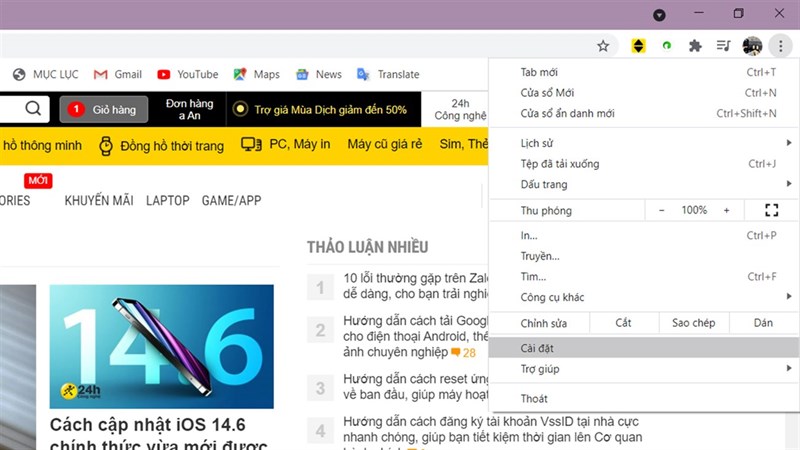Expand the Dấu trang submenu

pos(644,184)
